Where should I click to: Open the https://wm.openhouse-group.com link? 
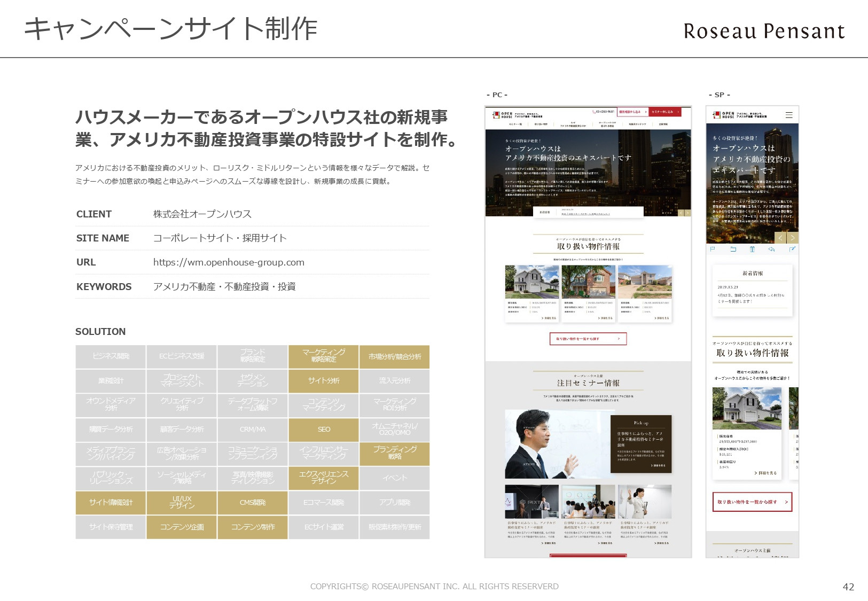(229, 262)
